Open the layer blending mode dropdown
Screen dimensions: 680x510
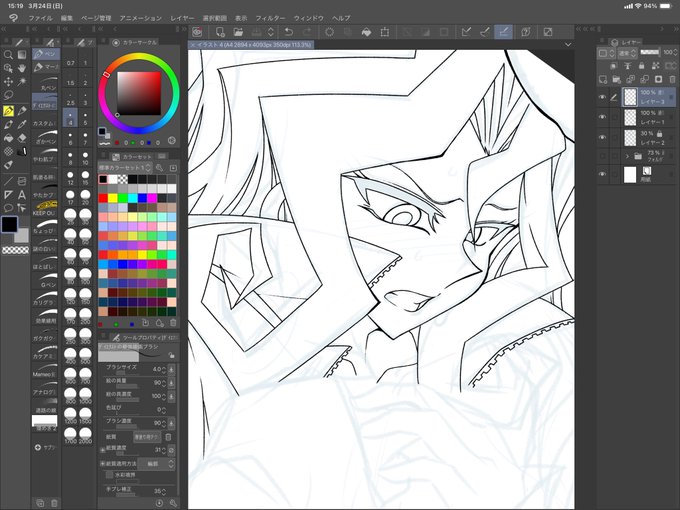pos(627,53)
